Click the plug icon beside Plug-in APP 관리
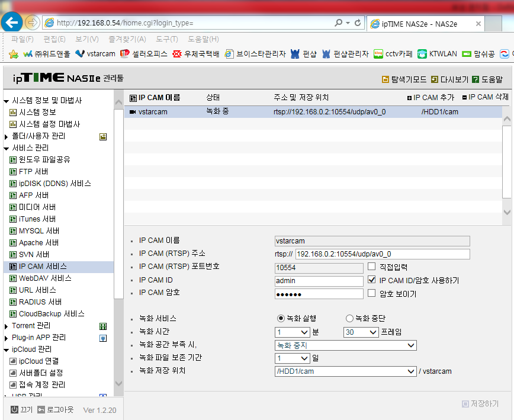This screenshot has width=514, height=420. [x=103, y=338]
